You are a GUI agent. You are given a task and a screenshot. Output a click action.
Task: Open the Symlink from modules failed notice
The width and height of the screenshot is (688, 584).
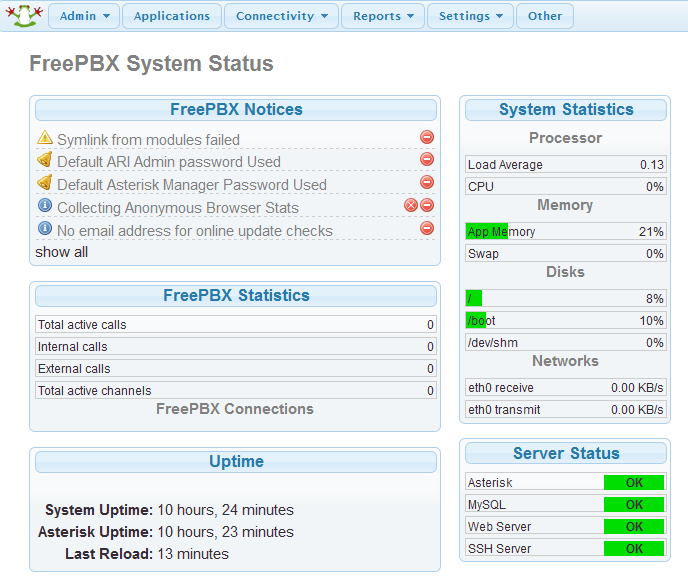(148, 140)
